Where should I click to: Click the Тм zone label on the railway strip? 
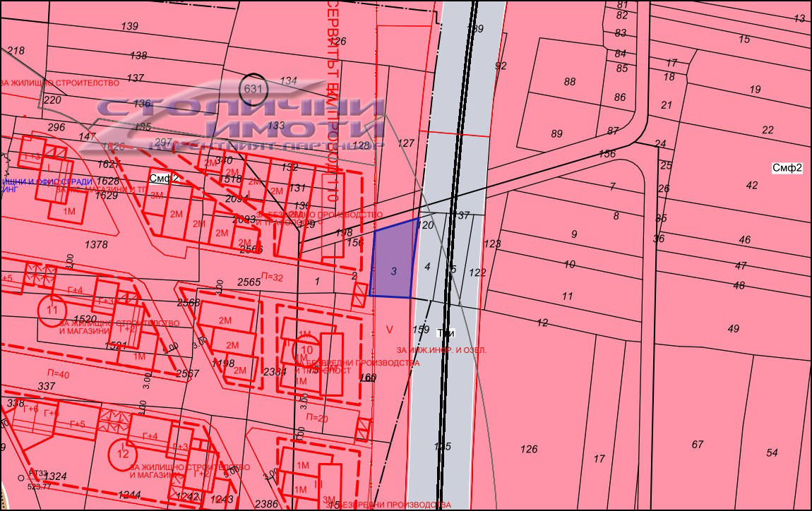[445, 333]
